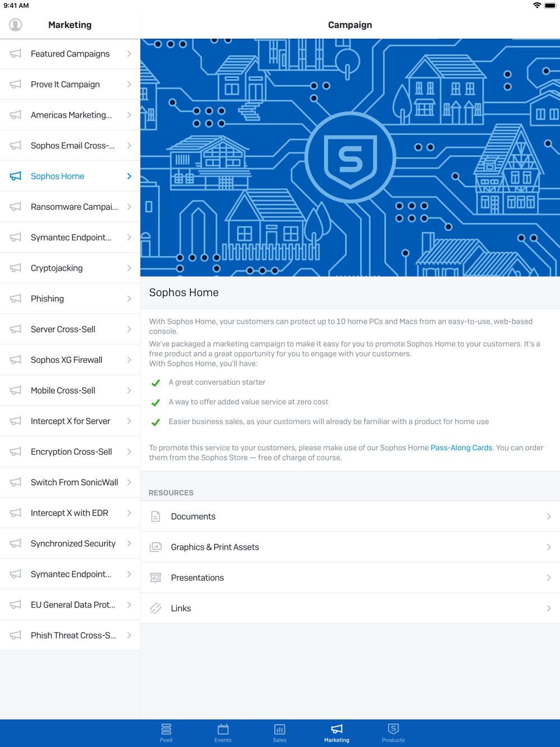Click the chevron on Intercept X with EDR row
This screenshot has height=747, width=560.
[129, 513]
